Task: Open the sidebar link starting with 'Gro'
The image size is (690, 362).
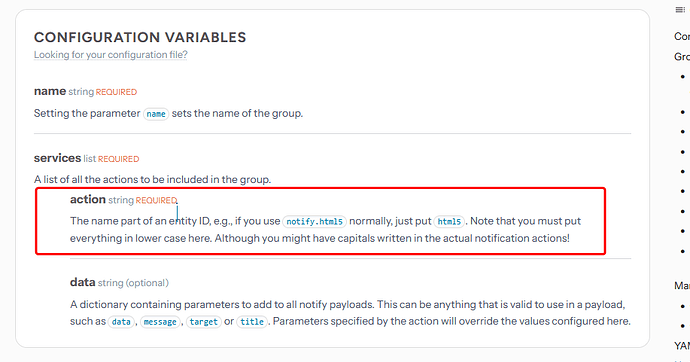Action: [x=682, y=57]
